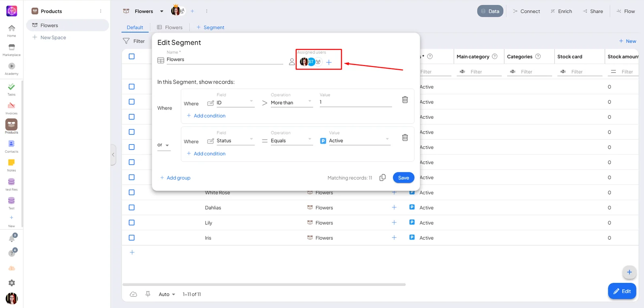Viewport: 644px width, 308px height.
Task: Add an assigned user with plus icon
Action: click(x=329, y=62)
